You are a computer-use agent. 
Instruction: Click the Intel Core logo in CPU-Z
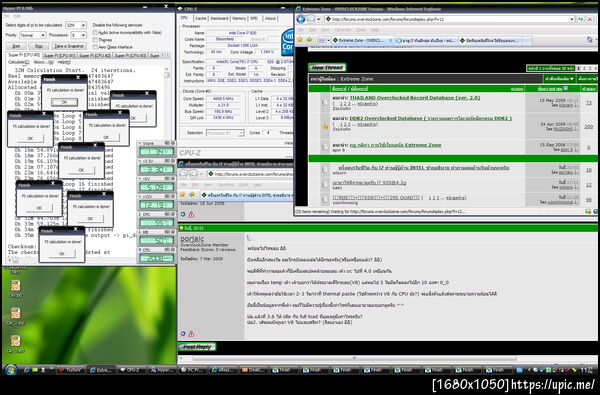[287, 42]
